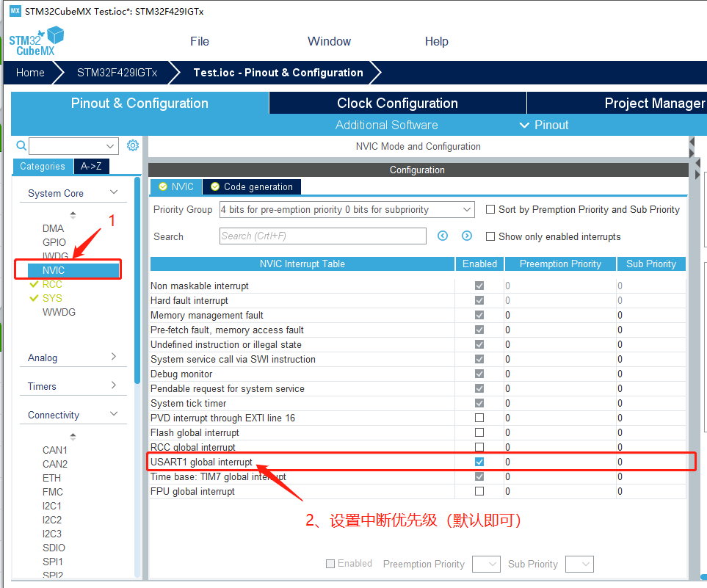The width and height of the screenshot is (707, 588).
Task: Click the Enabled column header
Action: tap(479, 264)
